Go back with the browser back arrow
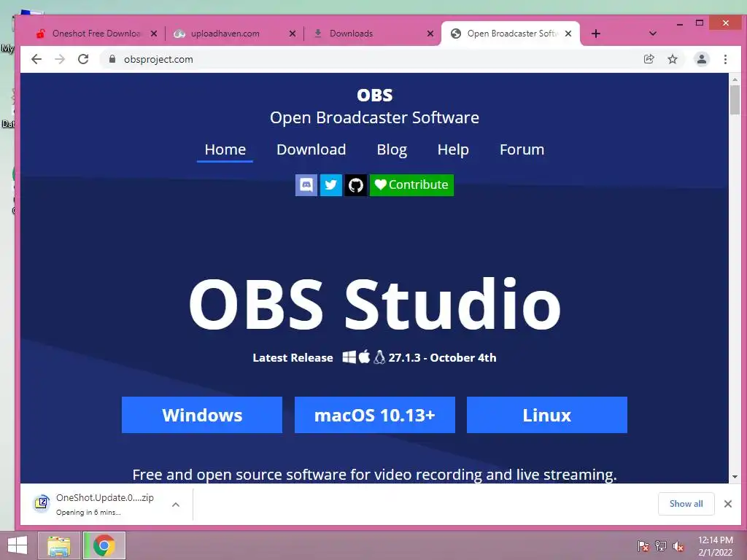The width and height of the screenshot is (747, 560). coord(36,59)
